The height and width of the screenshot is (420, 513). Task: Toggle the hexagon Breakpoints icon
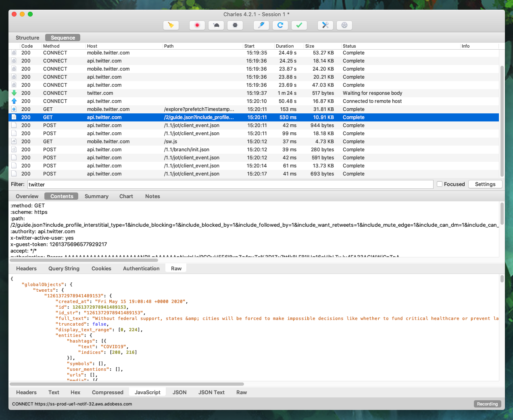pyautogui.click(x=235, y=25)
